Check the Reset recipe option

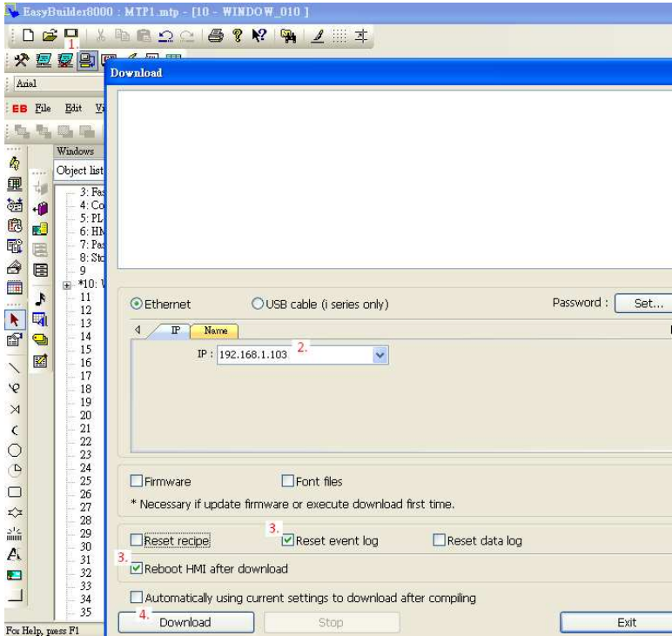tap(137, 539)
